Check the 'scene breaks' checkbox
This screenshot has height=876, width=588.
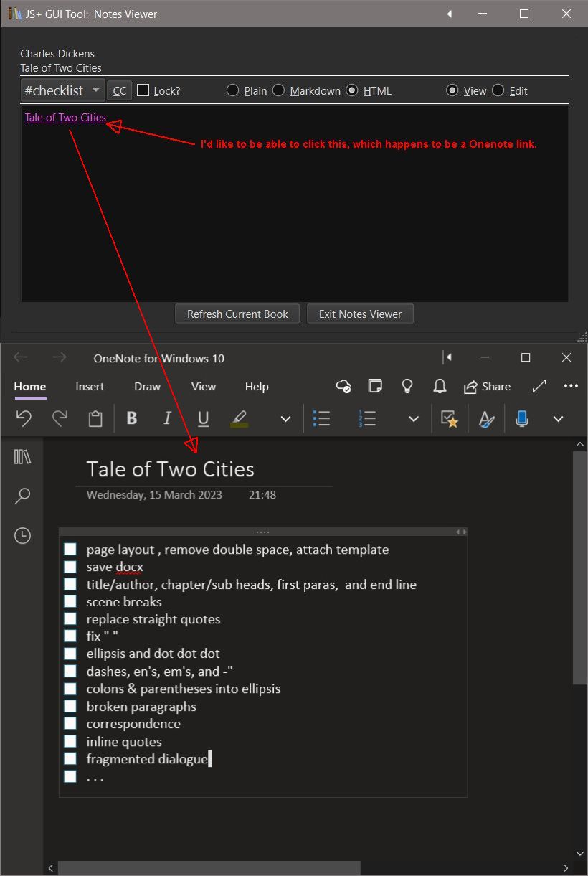tap(70, 601)
